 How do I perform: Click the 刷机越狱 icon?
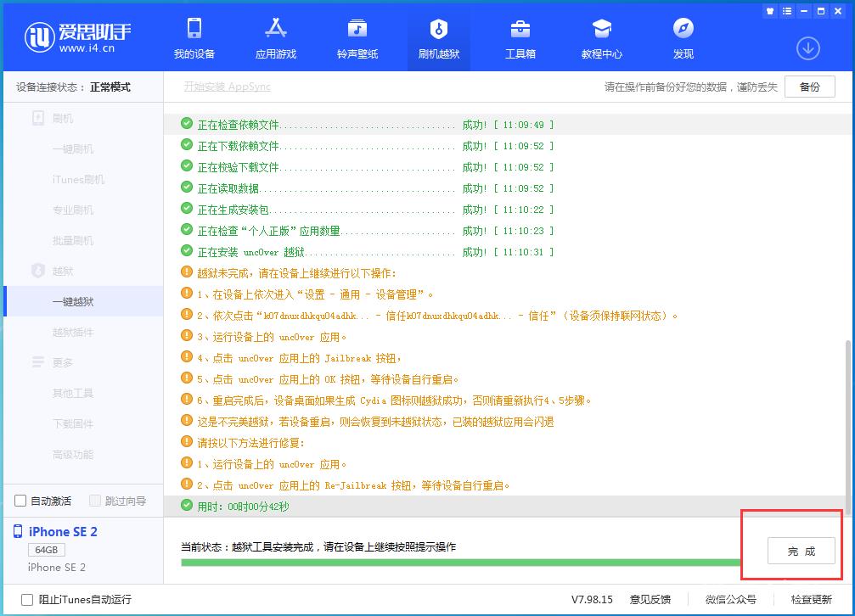coord(438,38)
